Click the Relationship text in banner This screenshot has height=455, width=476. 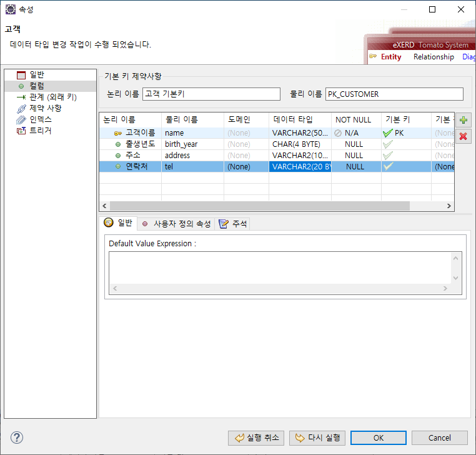[x=434, y=57]
